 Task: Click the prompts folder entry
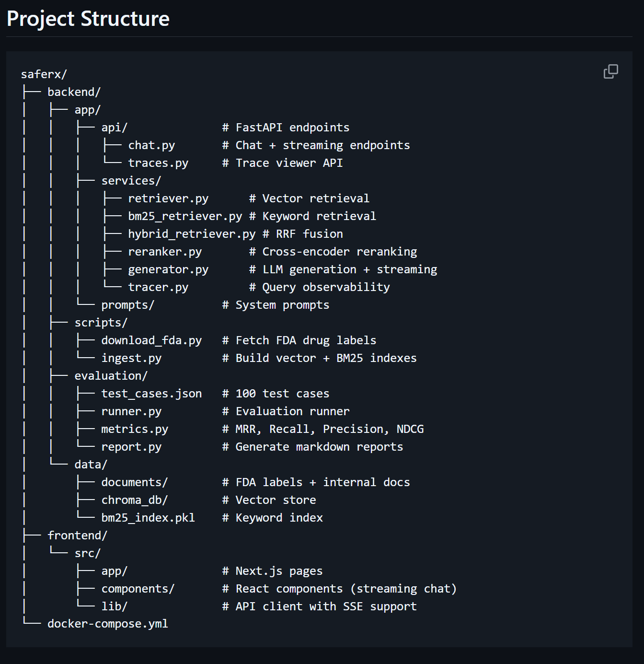coord(127,304)
